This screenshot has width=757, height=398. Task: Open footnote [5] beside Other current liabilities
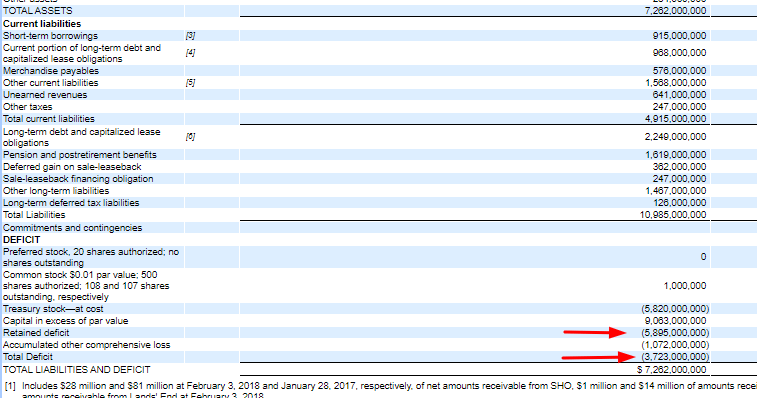click(190, 83)
